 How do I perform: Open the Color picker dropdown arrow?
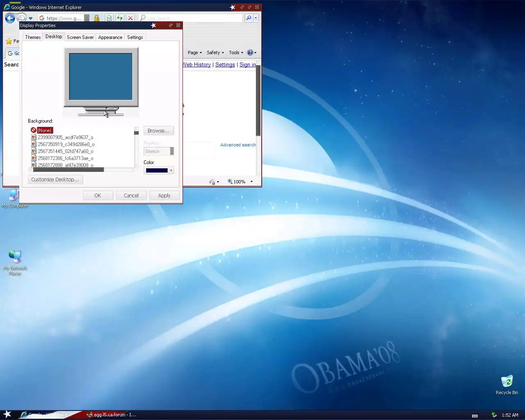pos(171,171)
